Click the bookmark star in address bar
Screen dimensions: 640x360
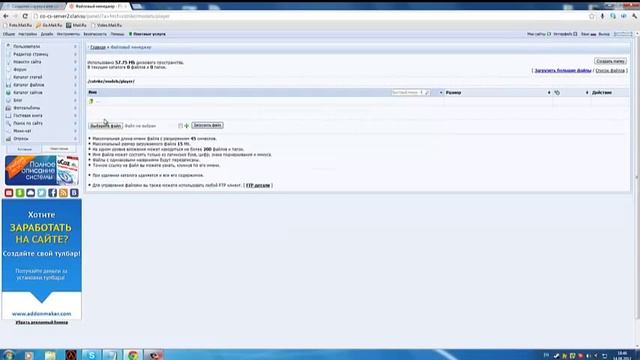click(x=591, y=16)
